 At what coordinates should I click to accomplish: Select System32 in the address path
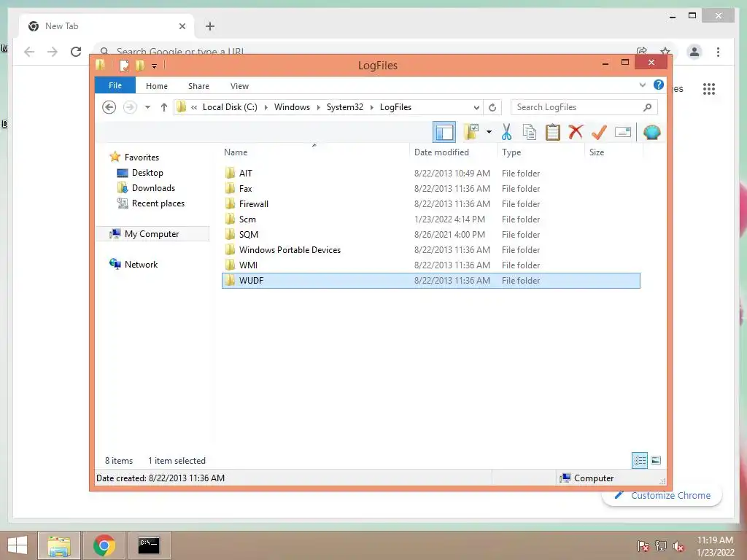click(x=345, y=107)
